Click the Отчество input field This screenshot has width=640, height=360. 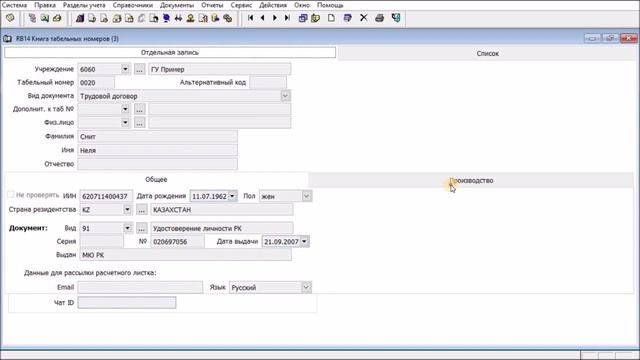[x=158, y=164]
